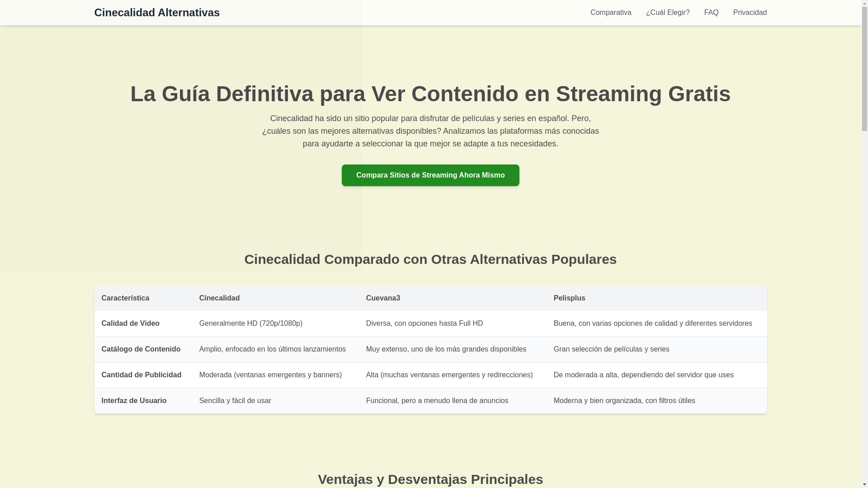This screenshot has height=488, width=868.
Task: Select the Catálogo de Contenido row label
Action: [143, 349]
